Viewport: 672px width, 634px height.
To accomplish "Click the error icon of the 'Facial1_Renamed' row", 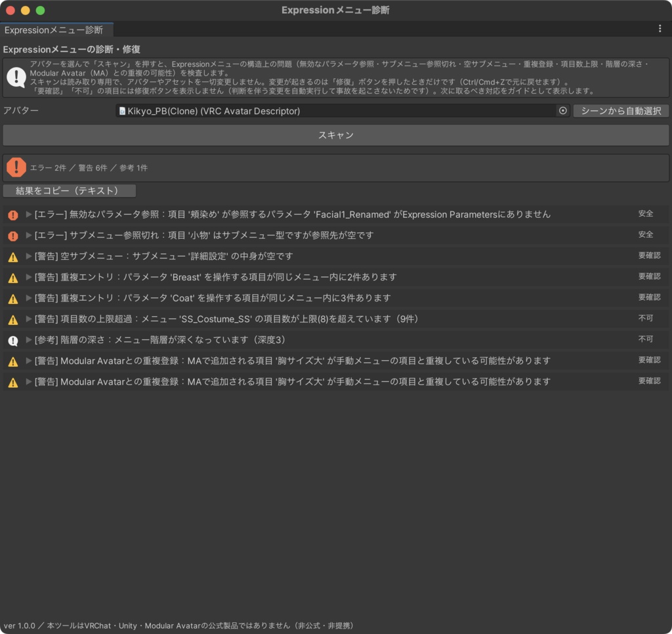I will click(x=13, y=215).
